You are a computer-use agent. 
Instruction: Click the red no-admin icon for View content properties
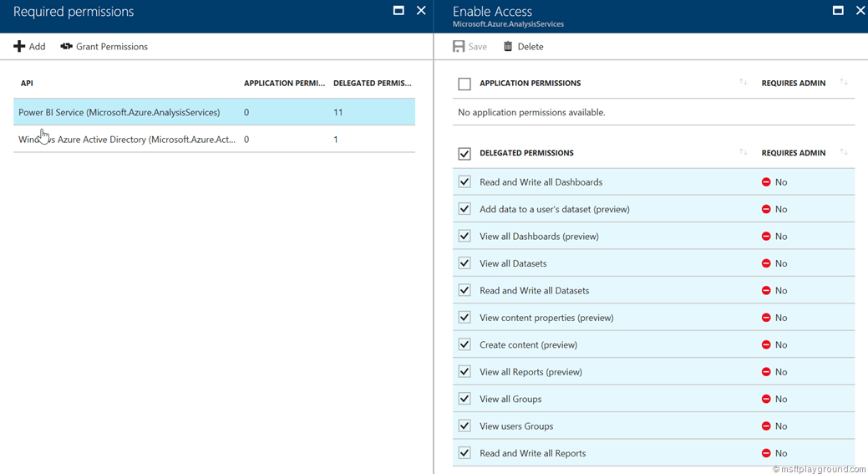tap(766, 318)
